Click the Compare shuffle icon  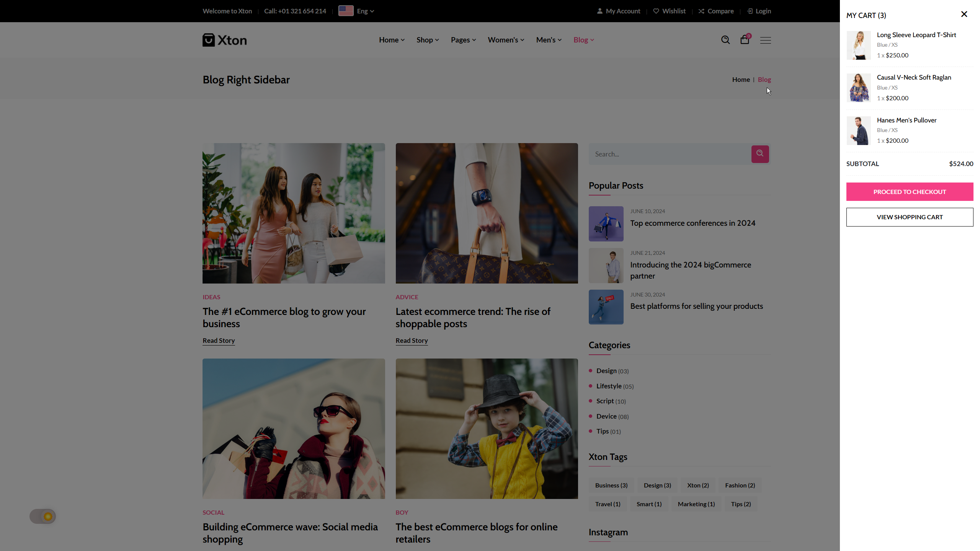[x=701, y=11]
